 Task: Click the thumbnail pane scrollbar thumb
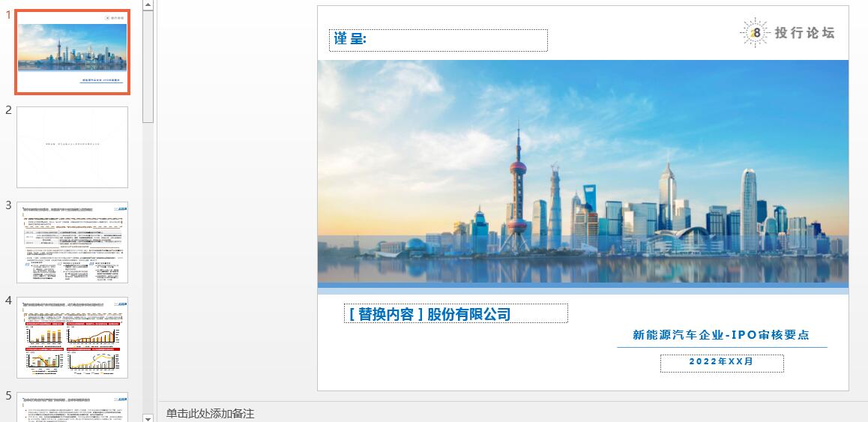[x=148, y=67]
